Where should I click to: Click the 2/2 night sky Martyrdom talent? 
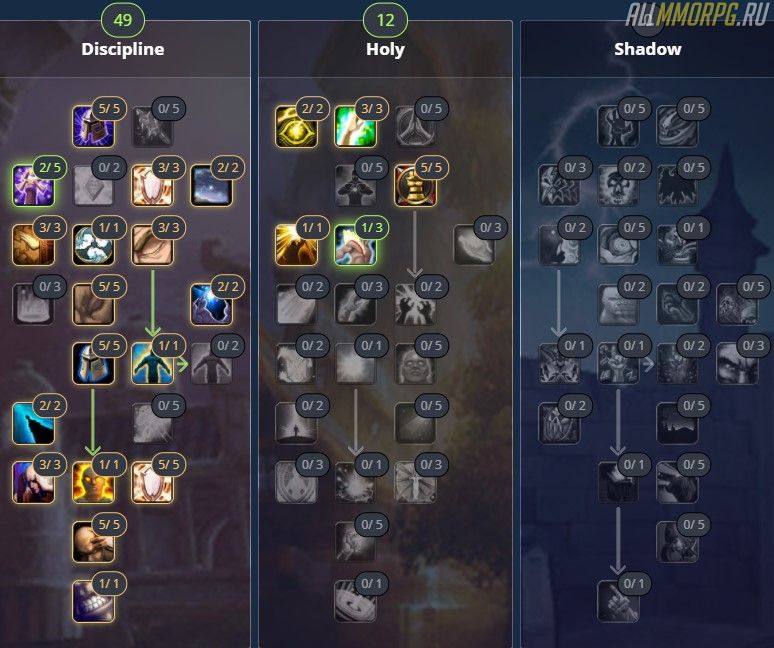pyautogui.click(x=211, y=186)
